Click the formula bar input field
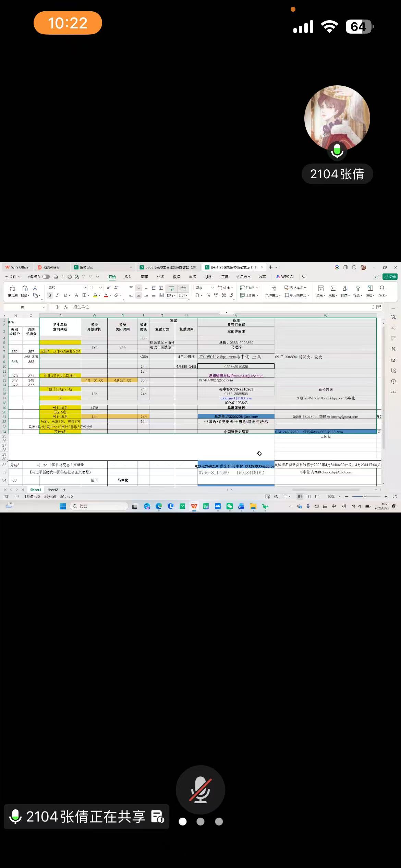This screenshot has height=868, width=401. 219,307
